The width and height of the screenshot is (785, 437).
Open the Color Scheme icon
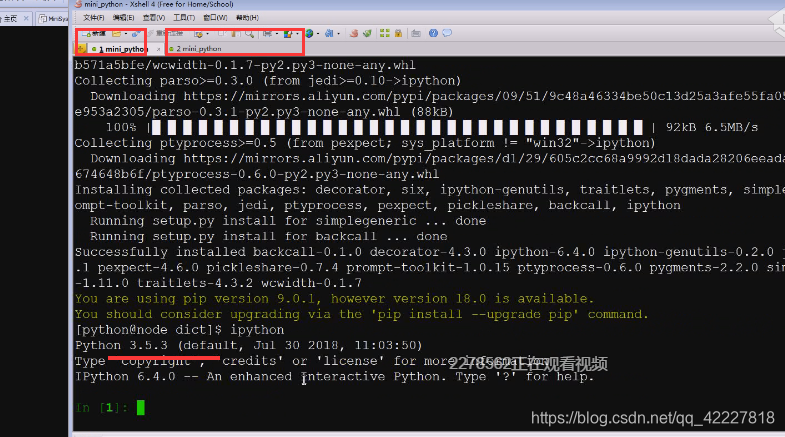[288, 34]
